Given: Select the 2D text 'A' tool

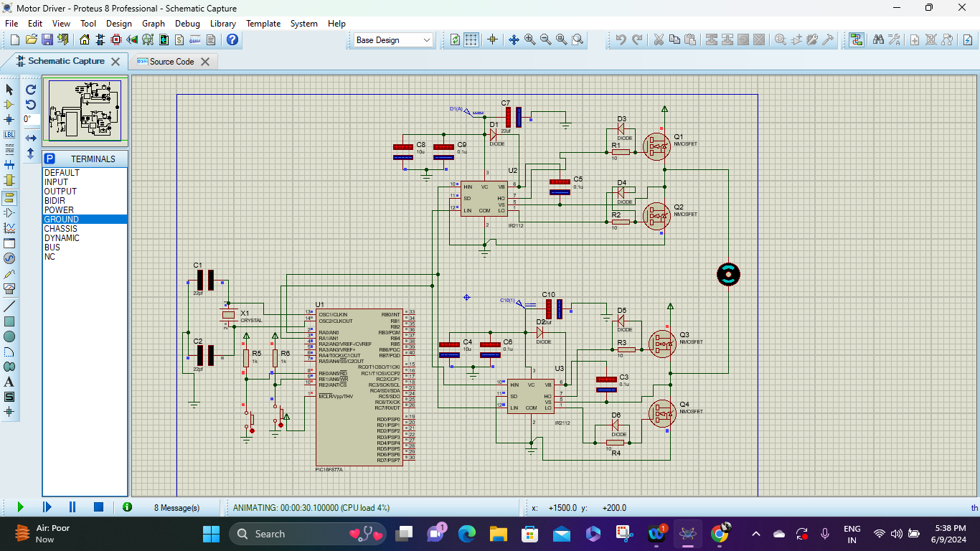Looking at the screenshot, I should (9, 382).
